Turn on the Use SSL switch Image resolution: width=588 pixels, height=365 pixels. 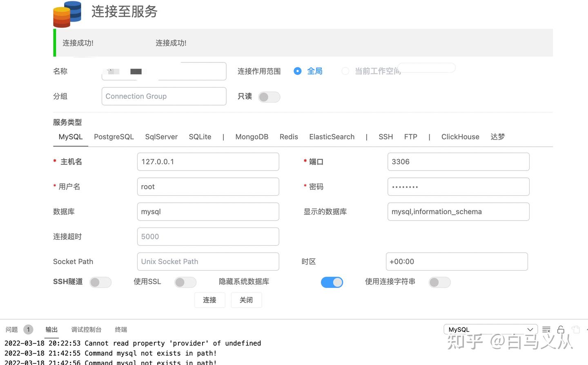coord(185,282)
